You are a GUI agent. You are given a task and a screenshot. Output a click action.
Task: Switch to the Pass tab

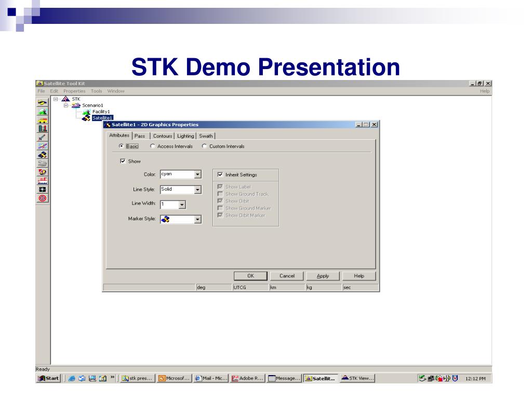pyautogui.click(x=140, y=136)
